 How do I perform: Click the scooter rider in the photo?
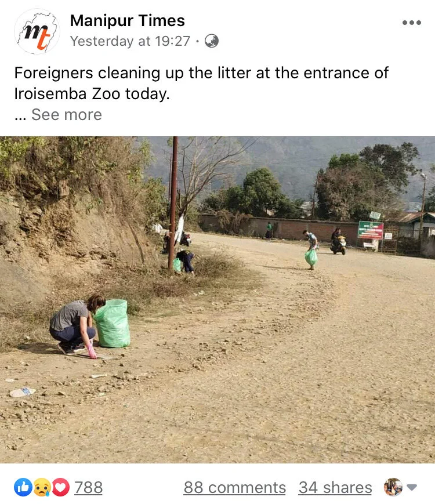coord(338,241)
